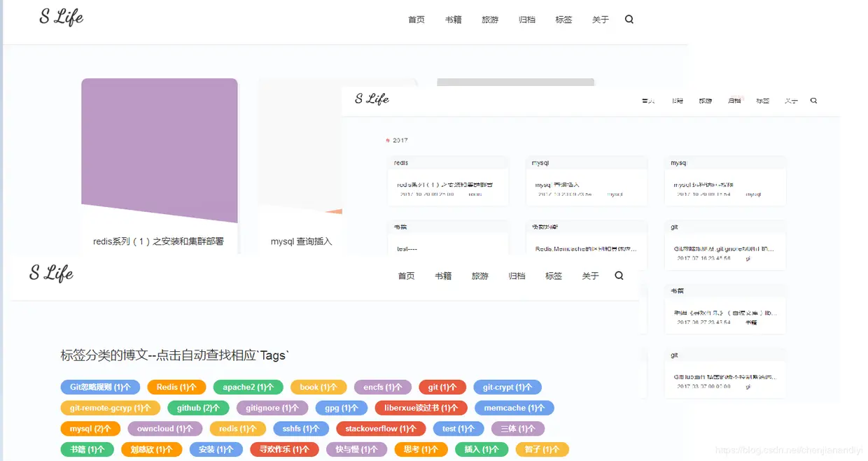Screen dimensions: 868x461
Task: Switch to the 标签 tab
Action: pyautogui.click(x=563, y=19)
